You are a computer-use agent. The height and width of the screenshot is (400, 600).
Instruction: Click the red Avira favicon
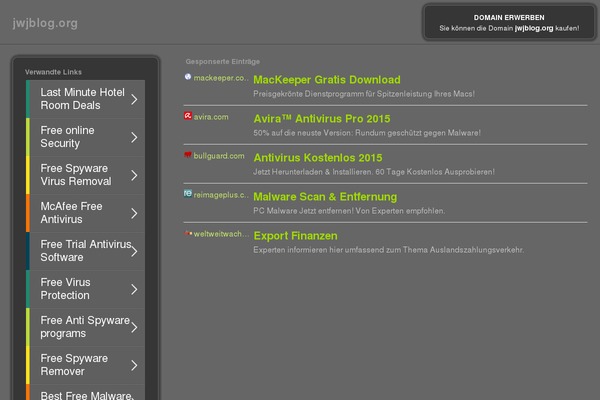coord(188,116)
